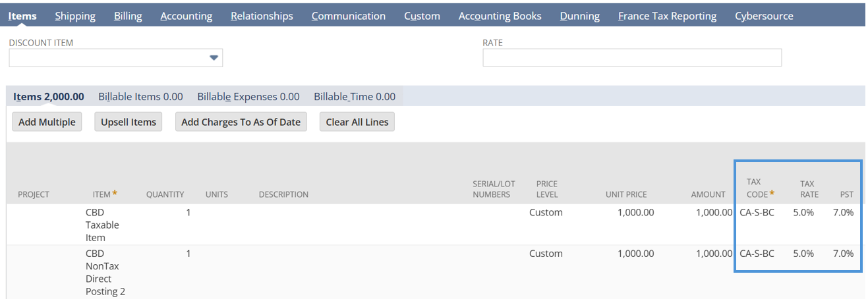Click the CA-S-BC tax code in second row
This screenshot has width=868, height=305.
[x=757, y=254]
